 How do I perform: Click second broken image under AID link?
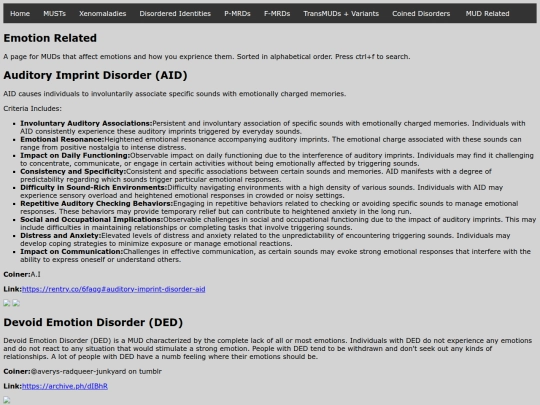[16, 303]
